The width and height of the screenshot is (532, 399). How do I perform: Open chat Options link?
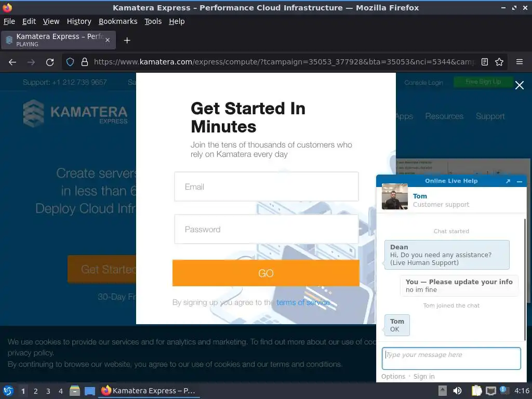click(x=393, y=377)
